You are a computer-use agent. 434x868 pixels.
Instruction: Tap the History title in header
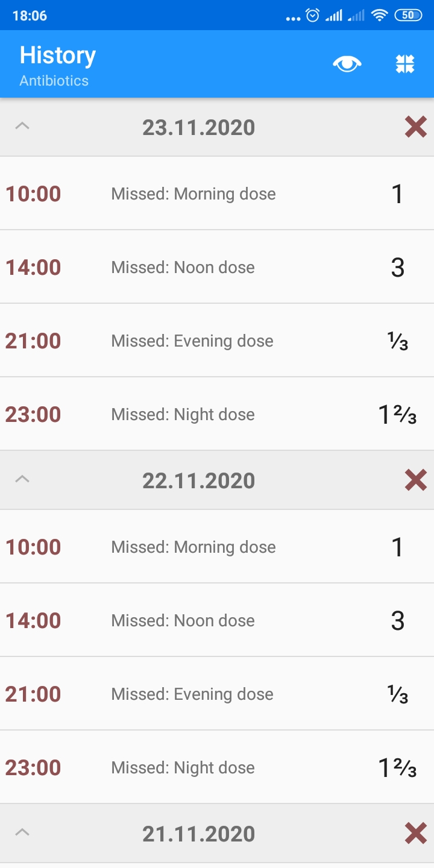click(x=58, y=55)
